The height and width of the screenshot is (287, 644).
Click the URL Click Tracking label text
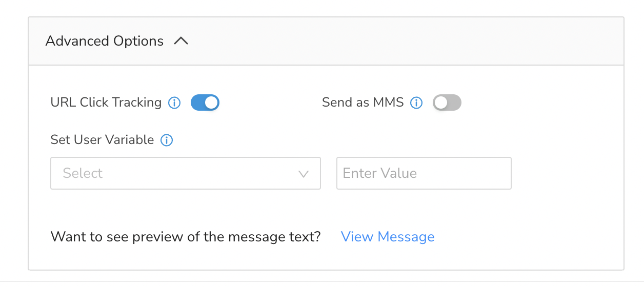pyautogui.click(x=106, y=102)
